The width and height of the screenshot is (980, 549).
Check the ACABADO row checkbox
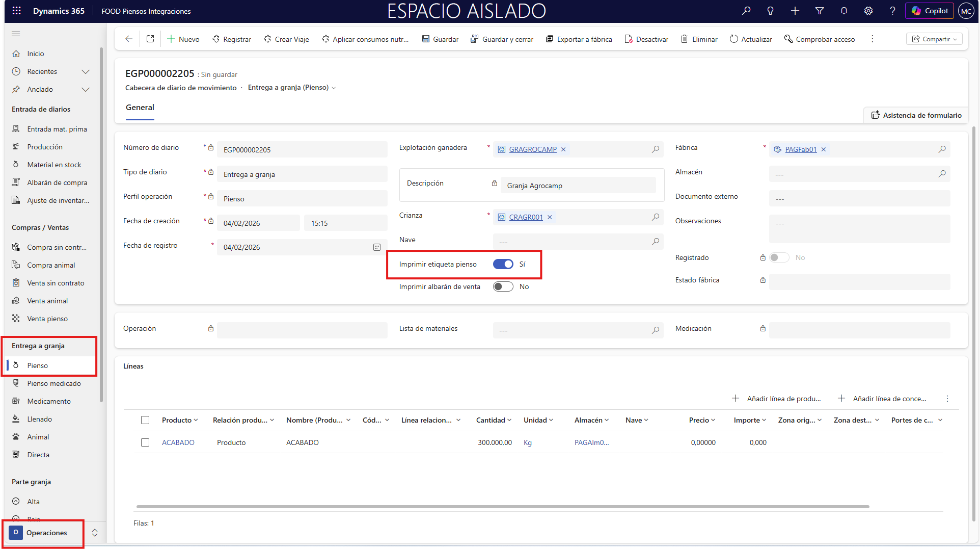[x=145, y=442]
